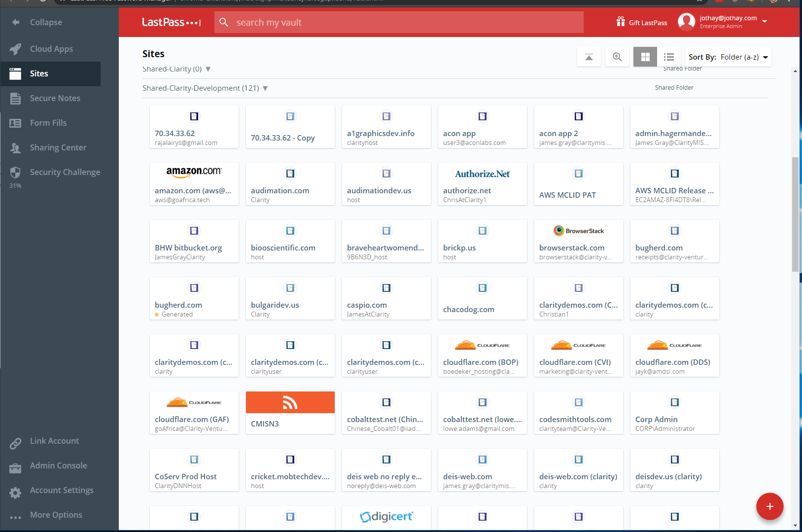Open admin.hagermande entry
The height and width of the screenshot is (532, 802).
(x=675, y=127)
